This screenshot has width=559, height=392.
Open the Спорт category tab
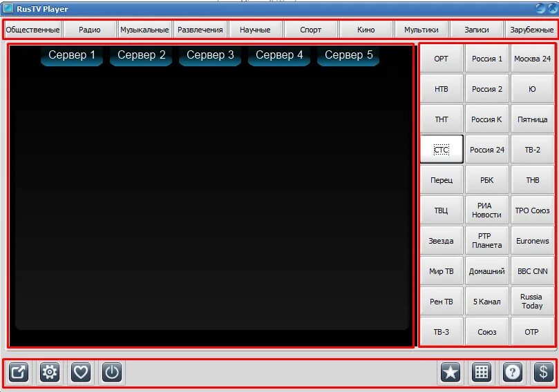[310, 30]
